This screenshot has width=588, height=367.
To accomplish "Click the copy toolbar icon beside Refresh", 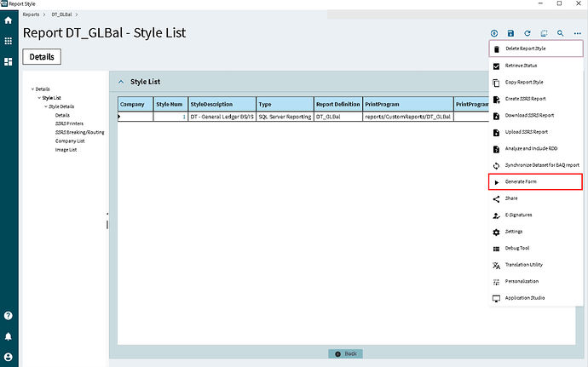I will [x=544, y=33].
